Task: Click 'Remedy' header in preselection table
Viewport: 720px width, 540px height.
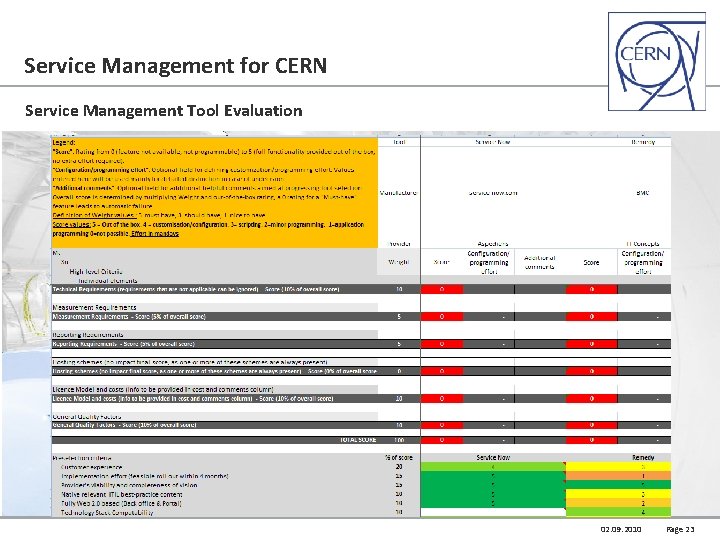Action: [643, 458]
